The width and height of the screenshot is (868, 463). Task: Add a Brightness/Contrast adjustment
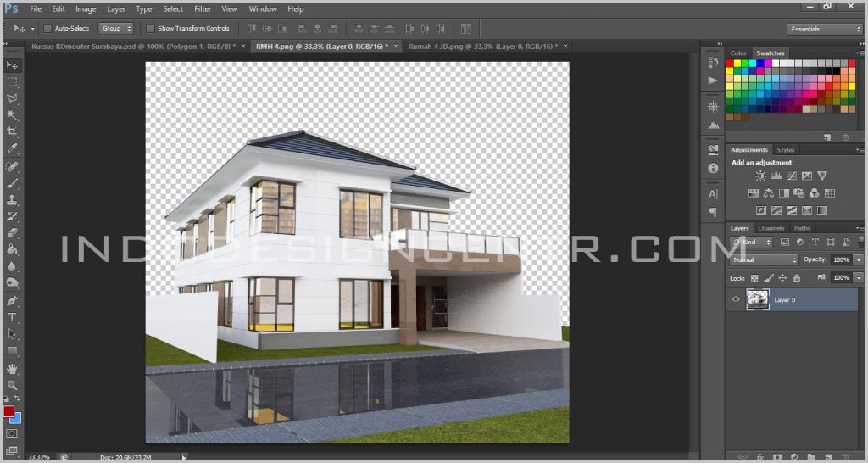point(760,176)
